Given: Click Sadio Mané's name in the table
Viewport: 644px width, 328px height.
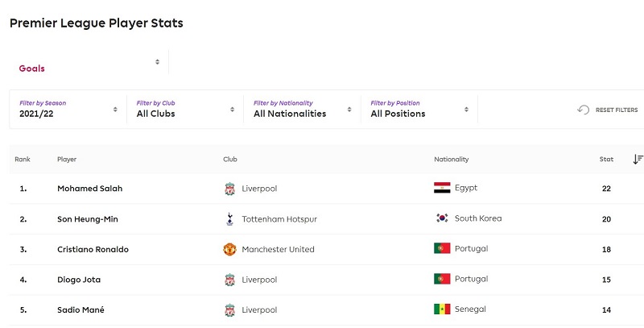Looking at the screenshot, I should 82,309.
